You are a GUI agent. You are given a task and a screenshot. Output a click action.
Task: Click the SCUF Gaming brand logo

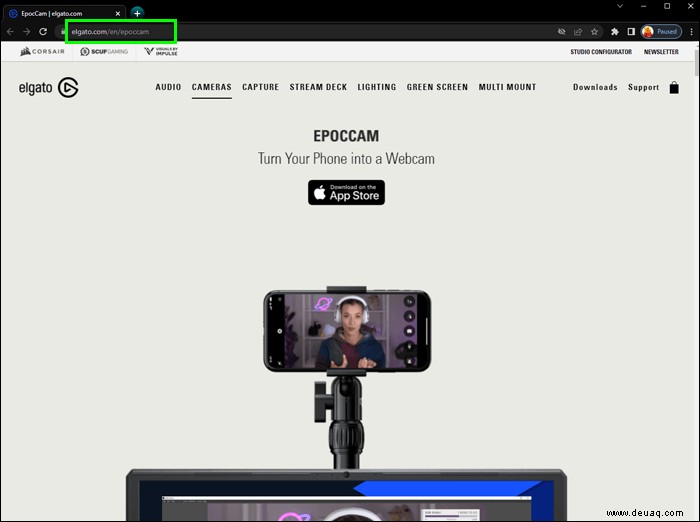104,51
